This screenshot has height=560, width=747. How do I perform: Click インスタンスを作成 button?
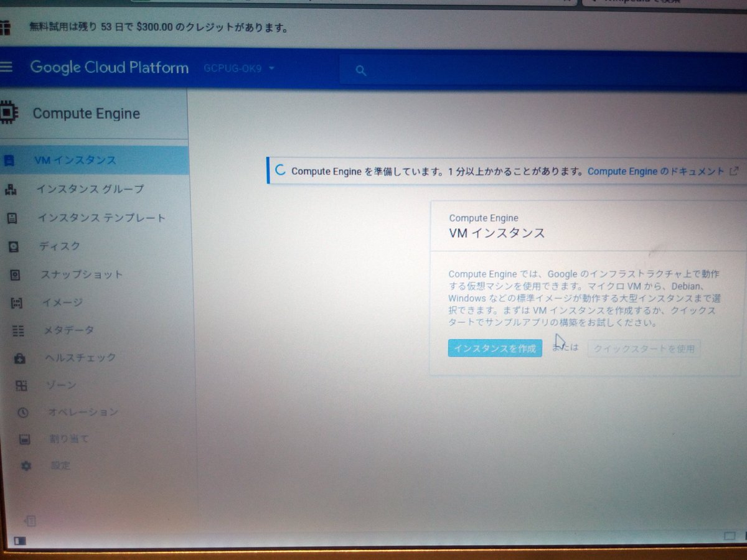pos(495,348)
